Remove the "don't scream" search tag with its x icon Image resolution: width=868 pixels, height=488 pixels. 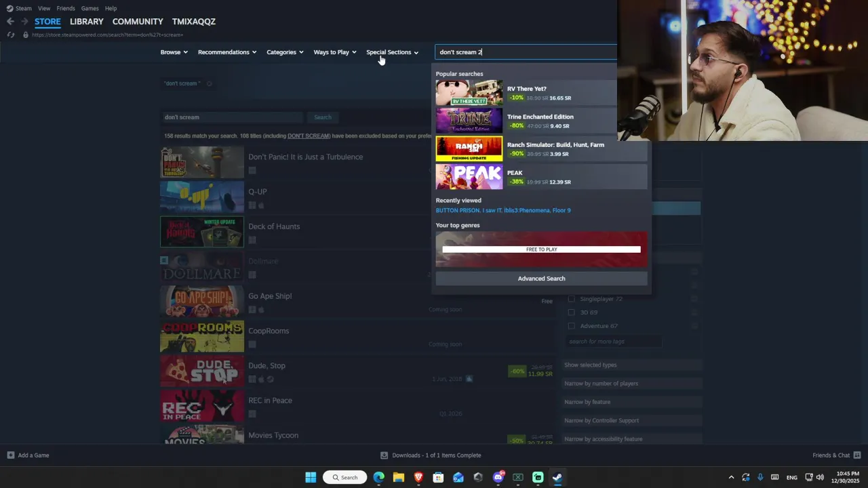coord(209,83)
